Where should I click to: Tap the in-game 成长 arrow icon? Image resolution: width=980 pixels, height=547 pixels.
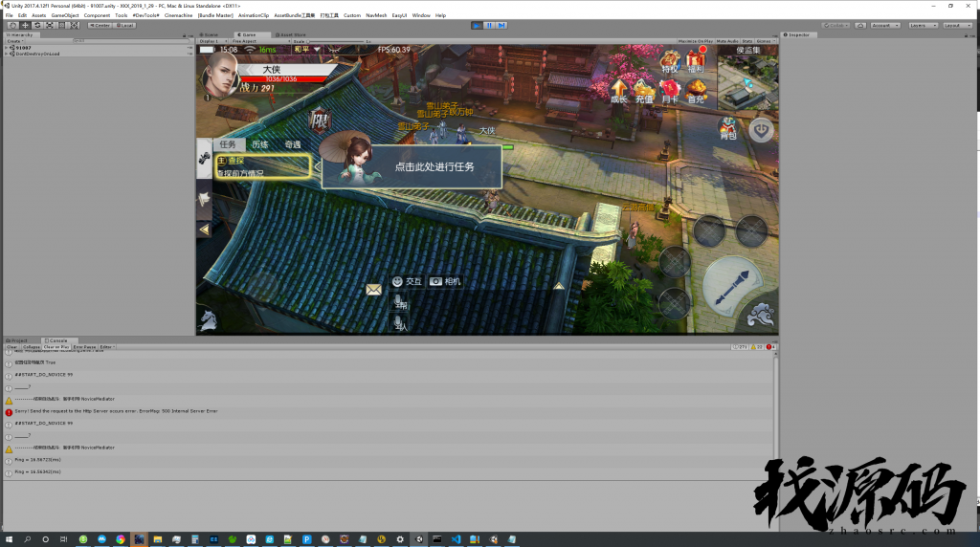[618, 91]
